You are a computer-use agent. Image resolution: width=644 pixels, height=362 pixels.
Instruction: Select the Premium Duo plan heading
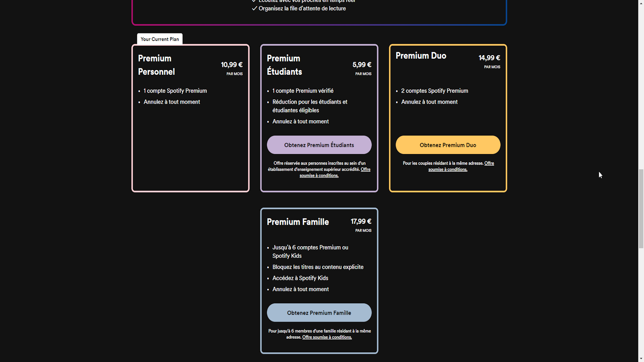[421, 56]
